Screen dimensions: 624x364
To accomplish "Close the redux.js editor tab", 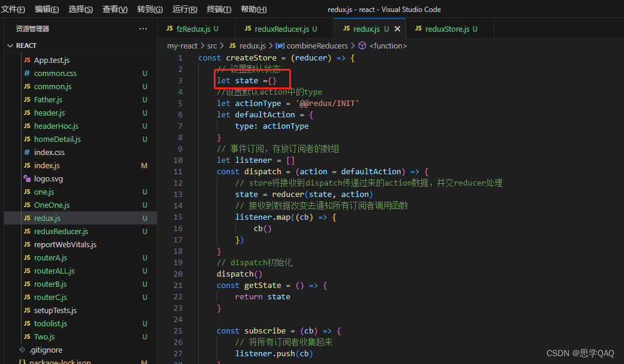I will [397, 28].
